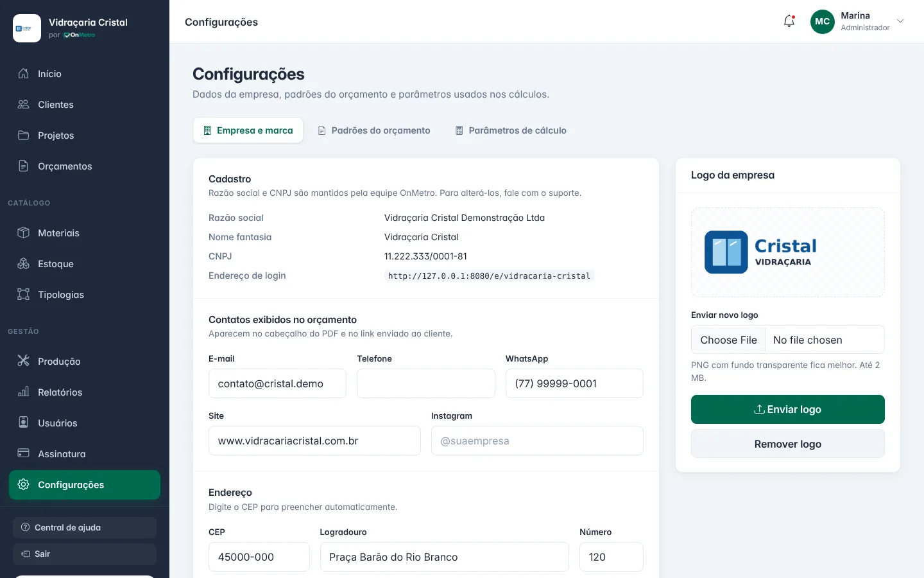Click the Número input field
Image resolution: width=924 pixels, height=578 pixels.
click(x=612, y=557)
